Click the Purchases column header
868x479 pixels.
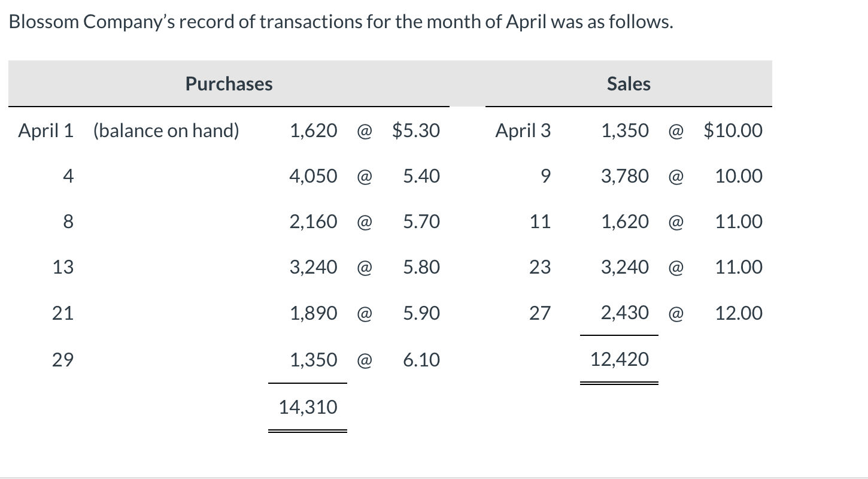[229, 84]
